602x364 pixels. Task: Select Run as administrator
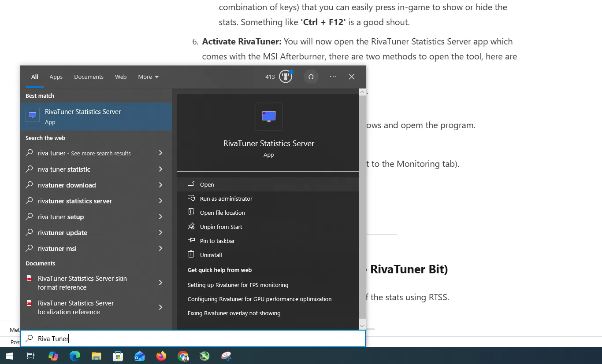(x=226, y=199)
